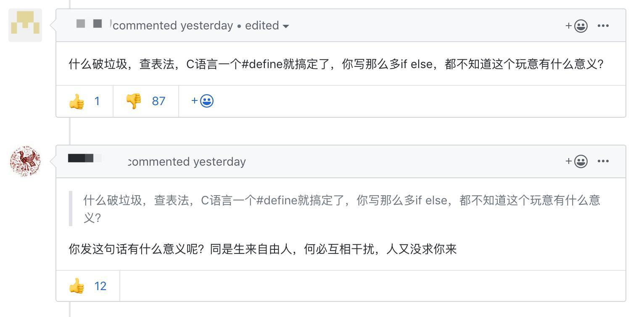
Task: Open the first comment's yesterday timestamp link
Action: 206,26
